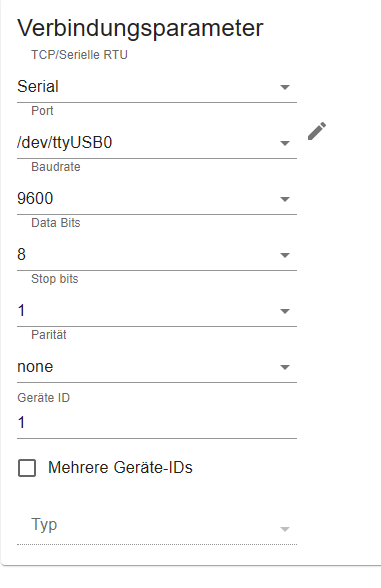Screen dimensions: 381x588
Task: Click the dropdown arrow beside /dev/ttyUSB0
Action: 285,143
